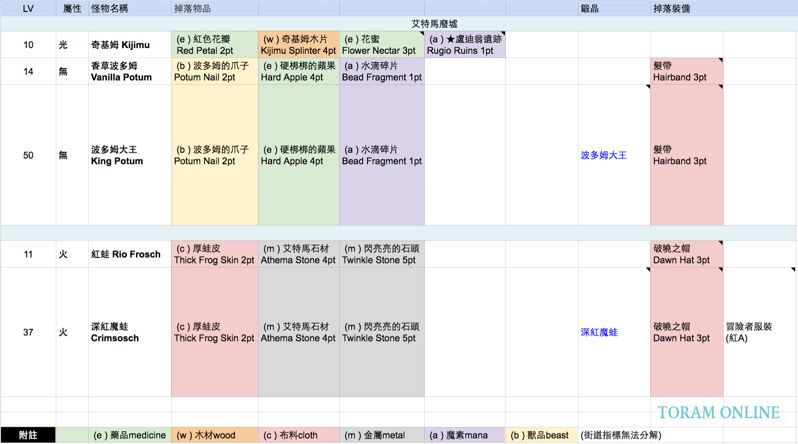Viewport: 798px width, 444px height.
Task: Select the Kijimu Splinter 4pt cell
Action: (299, 45)
